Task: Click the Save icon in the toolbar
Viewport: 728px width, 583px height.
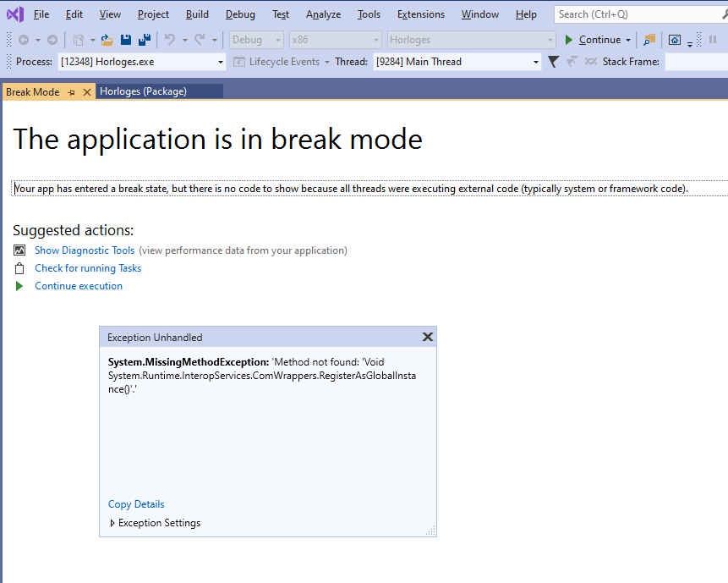Action: point(125,40)
